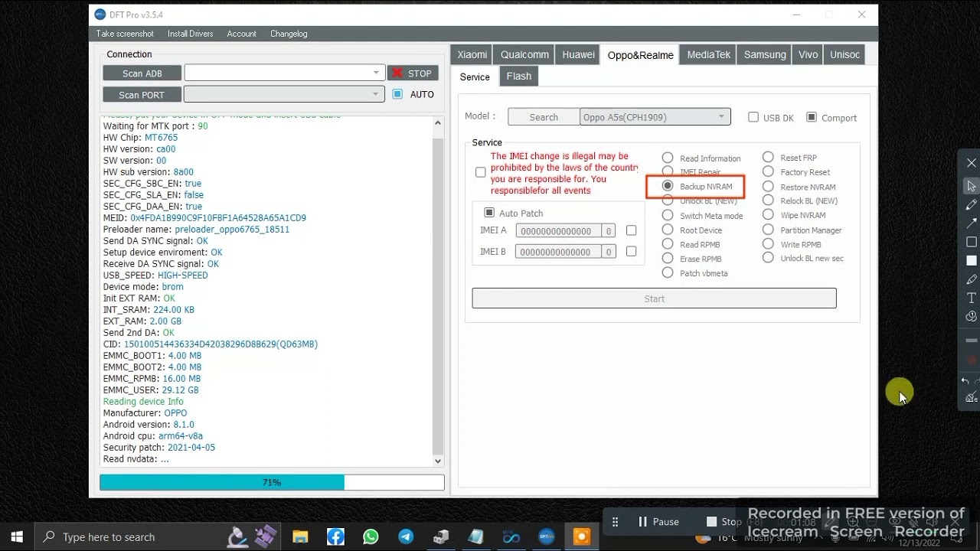The width and height of the screenshot is (980, 551).
Task: Select the cursor tool in the drawing panel
Action: coord(972,186)
